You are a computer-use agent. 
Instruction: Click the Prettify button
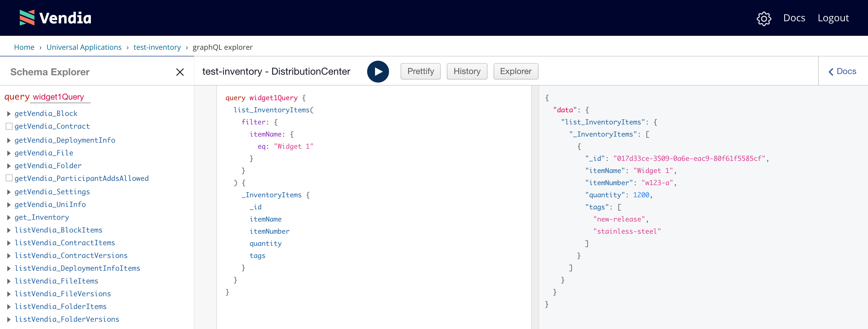point(420,71)
